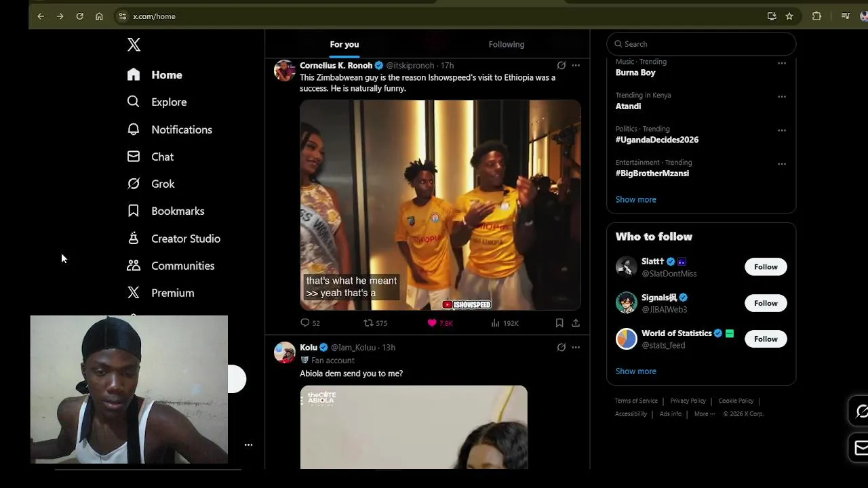This screenshot has width=868, height=488.
Task: Open the more menu for the #BigBrotherMzansi trend
Action: click(x=782, y=163)
